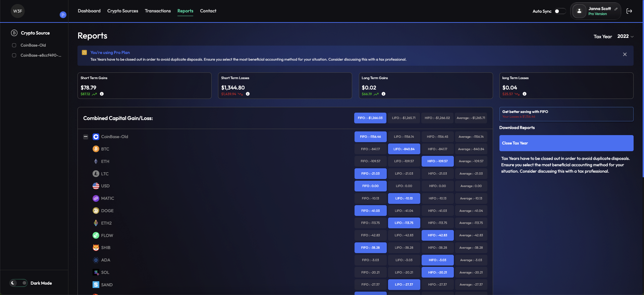The height and width of the screenshot is (295, 644).
Task: Edit profile name with the pencil icon
Action: coord(616,9)
